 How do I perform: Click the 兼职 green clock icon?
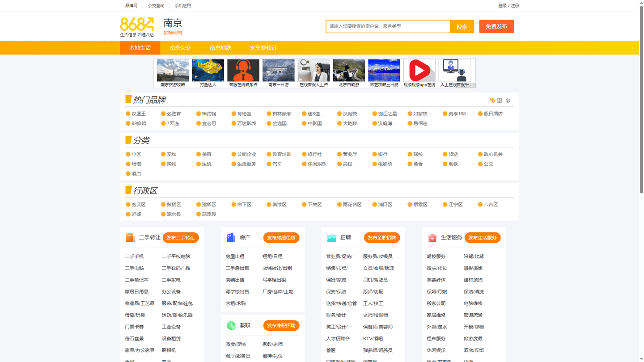(x=231, y=325)
